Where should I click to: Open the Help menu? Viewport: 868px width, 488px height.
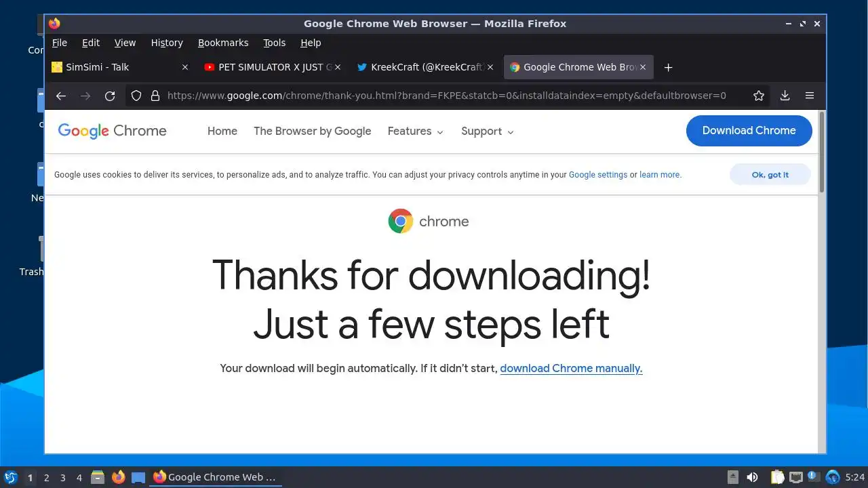coord(311,43)
